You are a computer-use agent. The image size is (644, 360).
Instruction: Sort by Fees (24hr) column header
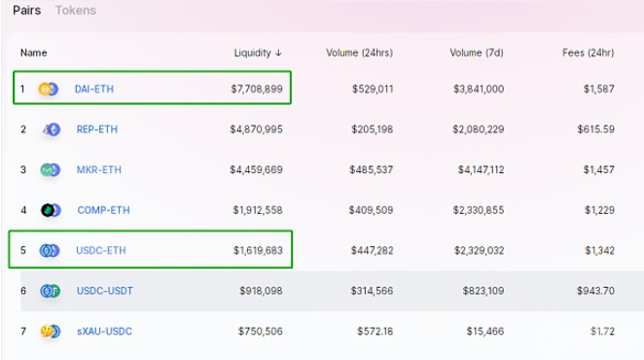click(589, 53)
